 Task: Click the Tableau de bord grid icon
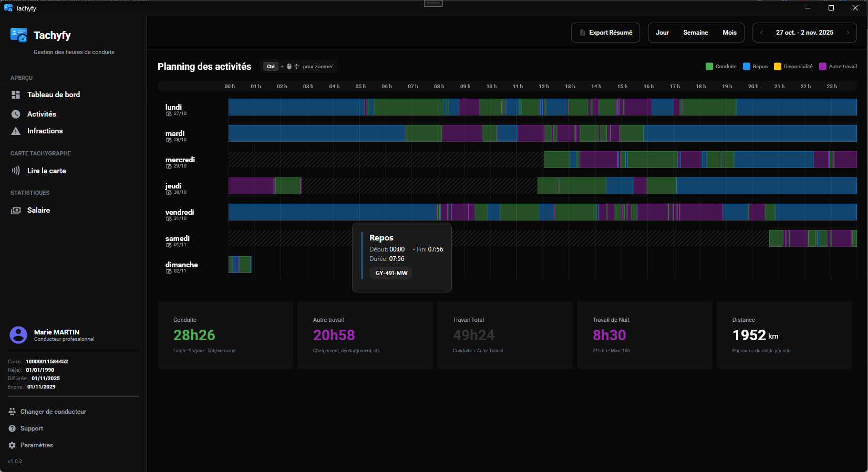16,95
